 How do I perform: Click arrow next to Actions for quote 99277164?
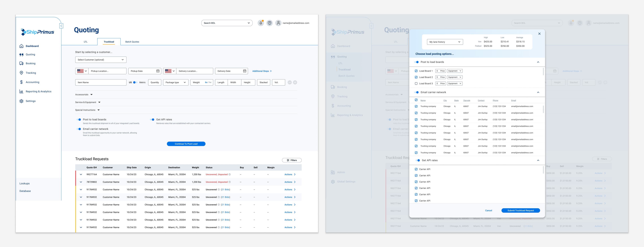pyautogui.click(x=295, y=174)
